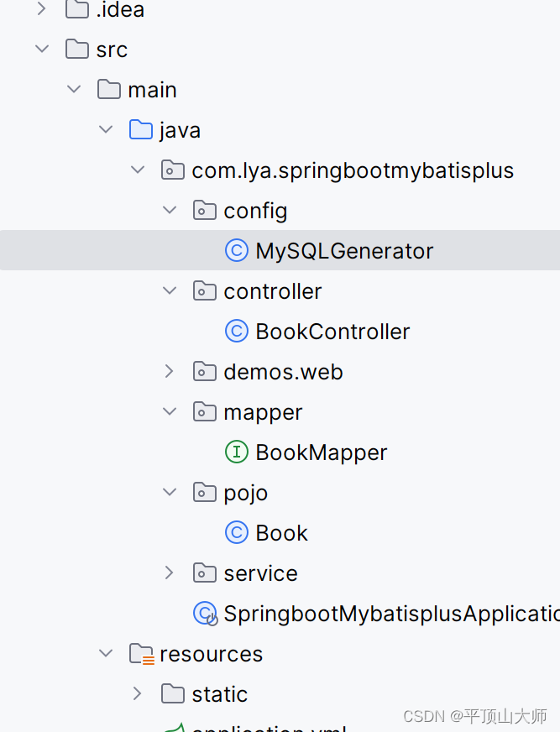Click the BookController class icon
560x732 pixels.
pos(237,331)
